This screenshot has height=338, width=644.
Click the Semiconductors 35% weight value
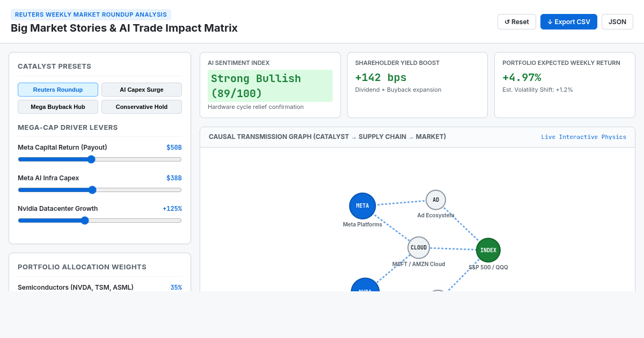click(x=176, y=288)
